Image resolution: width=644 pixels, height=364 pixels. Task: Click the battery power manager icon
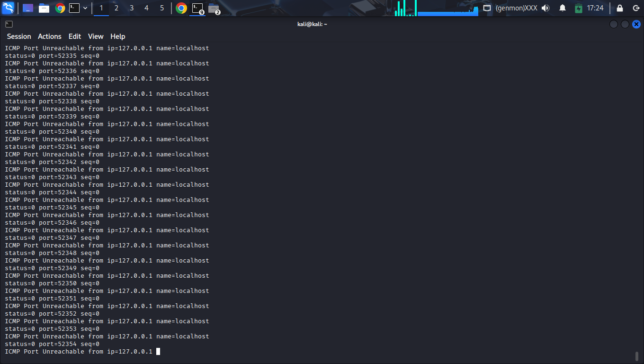(x=578, y=8)
